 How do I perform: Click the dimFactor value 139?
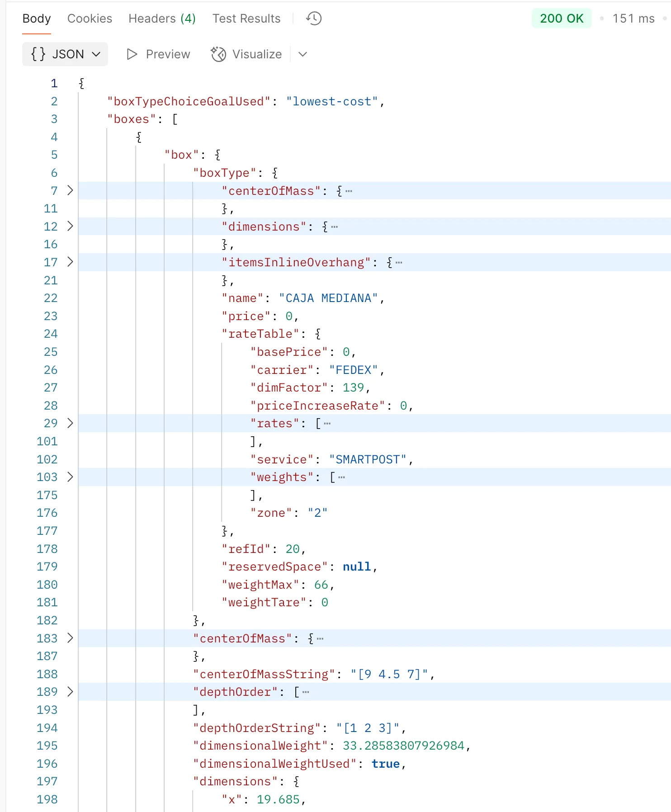[353, 387]
